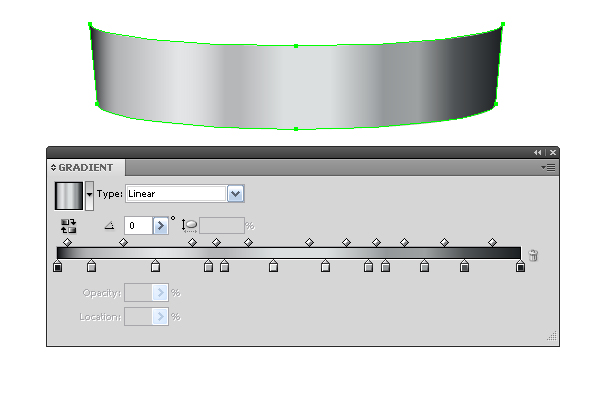Viewport: 600px width, 393px height.
Task: Click the top center anchor point of shape
Action: 296,46
